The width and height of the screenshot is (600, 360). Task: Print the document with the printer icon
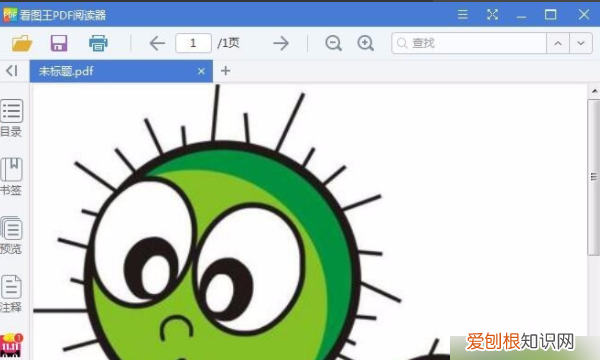pos(98,43)
